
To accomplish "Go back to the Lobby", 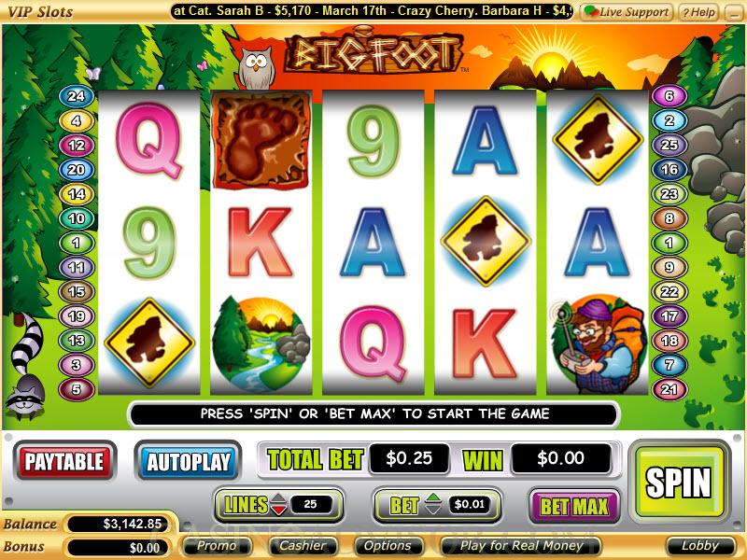I will (x=699, y=546).
